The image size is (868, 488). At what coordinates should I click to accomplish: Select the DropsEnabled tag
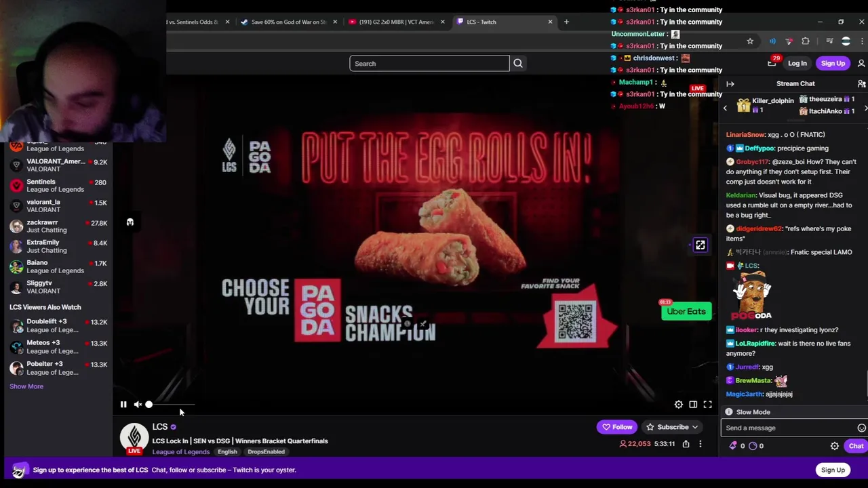[266, 452]
